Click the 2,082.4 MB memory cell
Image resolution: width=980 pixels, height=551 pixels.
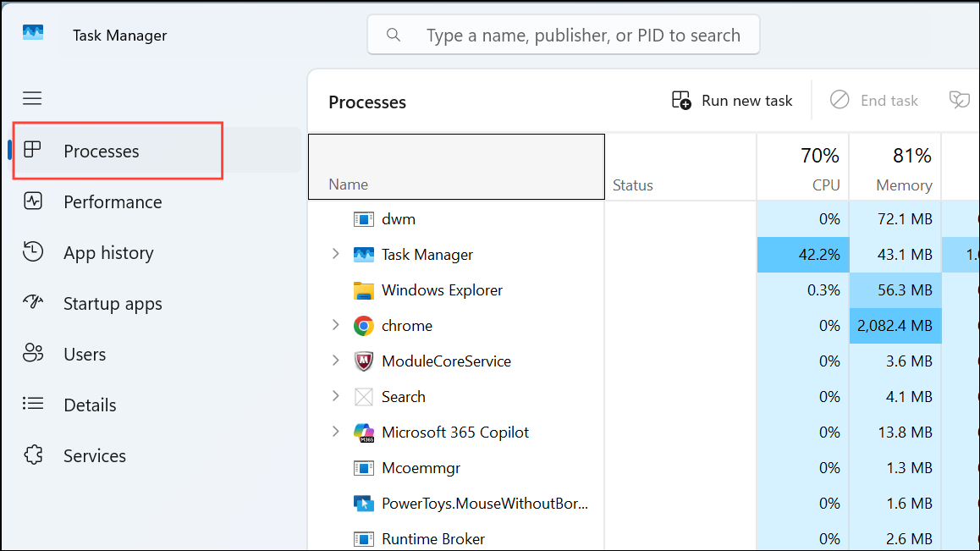click(895, 326)
